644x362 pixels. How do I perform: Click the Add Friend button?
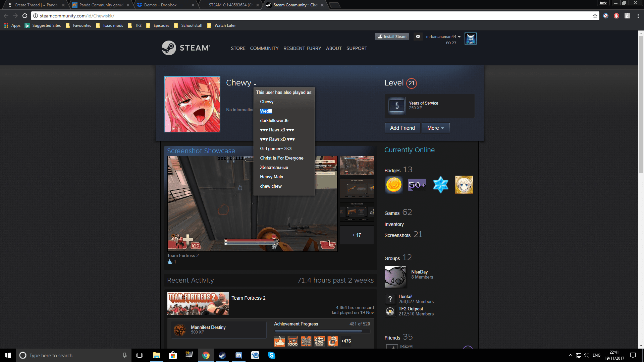pyautogui.click(x=402, y=128)
